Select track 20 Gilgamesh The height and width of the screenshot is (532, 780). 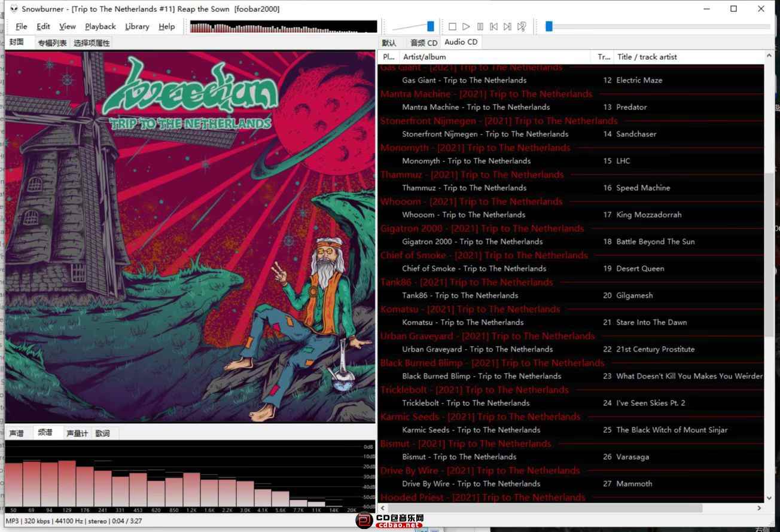coord(571,295)
